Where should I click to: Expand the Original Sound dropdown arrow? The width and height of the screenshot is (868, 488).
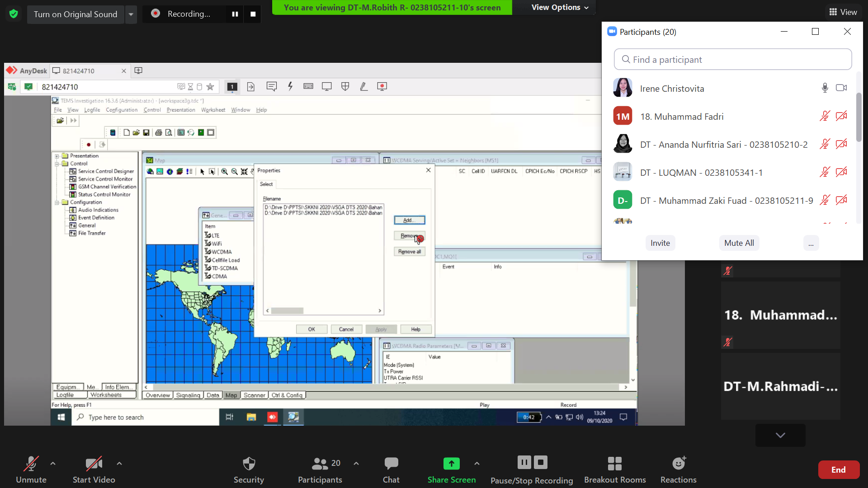(131, 14)
